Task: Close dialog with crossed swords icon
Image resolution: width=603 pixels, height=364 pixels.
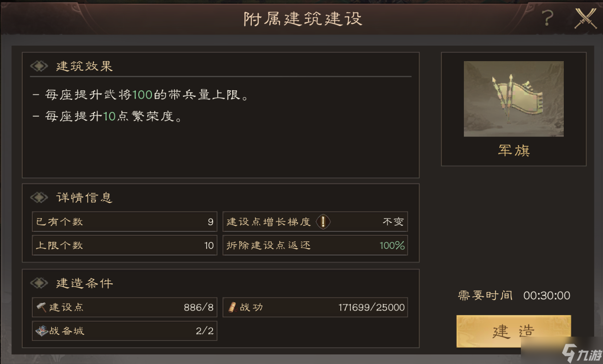Action: click(x=585, y=18)
